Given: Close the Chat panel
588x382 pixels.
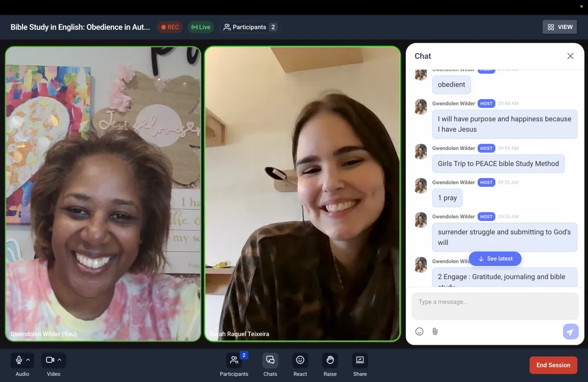Looking at the screenshot, I should click(570, 56).
